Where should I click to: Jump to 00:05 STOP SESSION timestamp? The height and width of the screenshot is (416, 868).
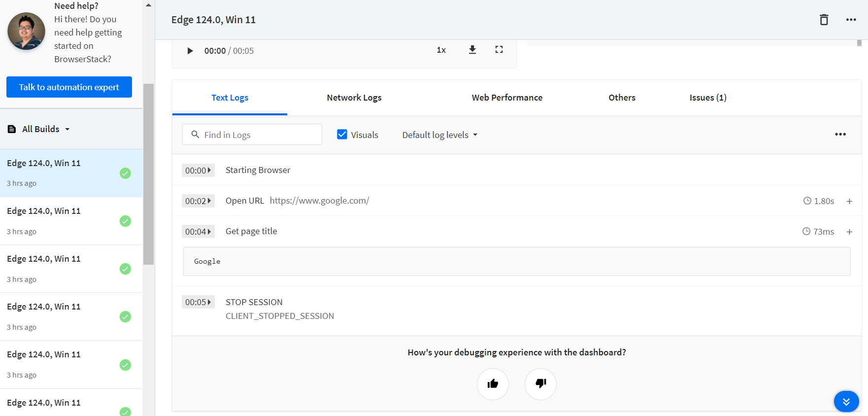coord(198,302)
